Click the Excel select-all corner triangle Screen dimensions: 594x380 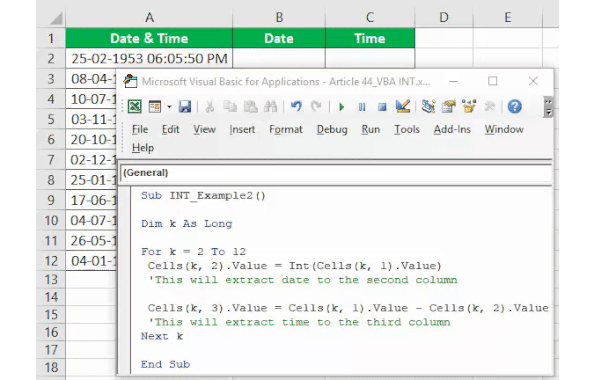56,18
